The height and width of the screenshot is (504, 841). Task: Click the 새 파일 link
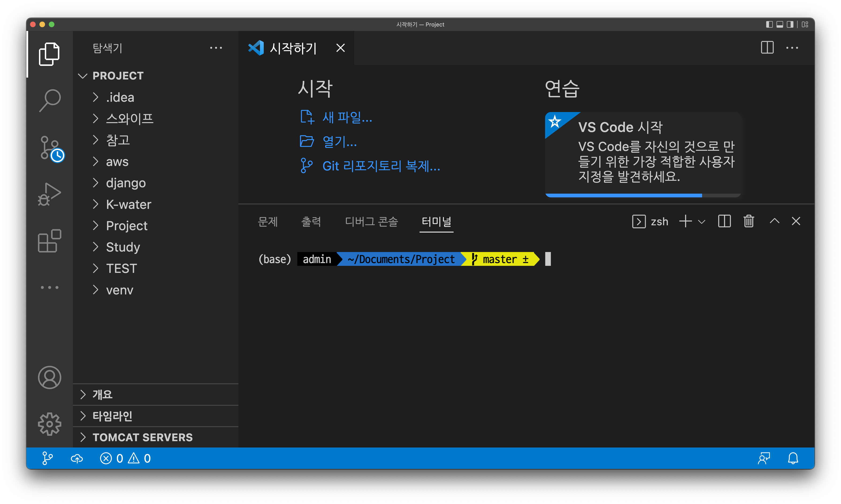(347, 117)
